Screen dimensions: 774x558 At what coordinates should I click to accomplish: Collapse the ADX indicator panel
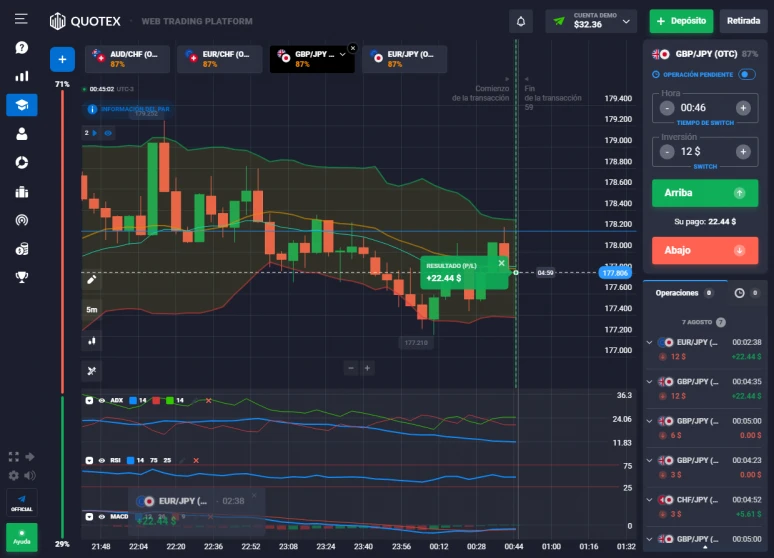pos(89,400)
